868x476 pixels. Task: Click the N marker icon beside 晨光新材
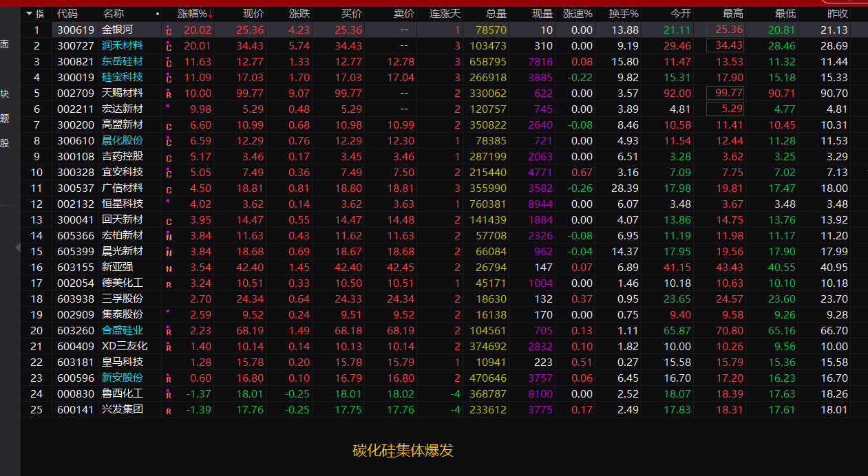169,253
